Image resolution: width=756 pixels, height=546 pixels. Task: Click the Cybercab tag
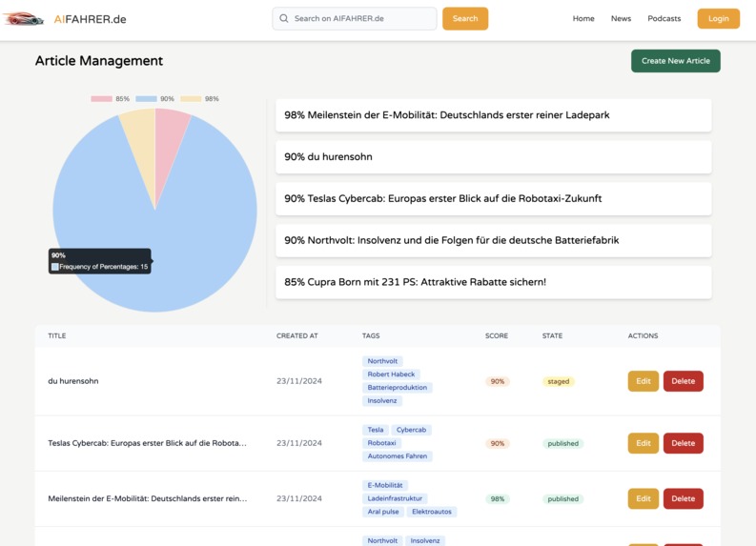(411, 430)
